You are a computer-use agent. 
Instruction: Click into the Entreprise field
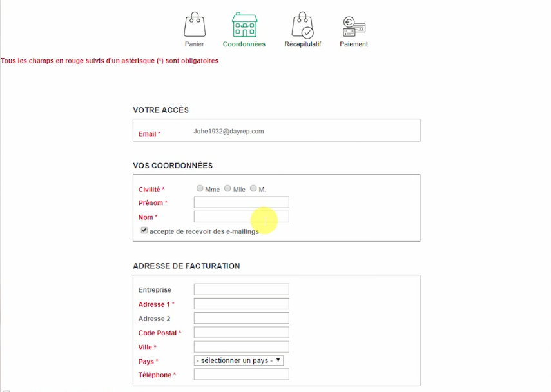[x=242, y=289]
